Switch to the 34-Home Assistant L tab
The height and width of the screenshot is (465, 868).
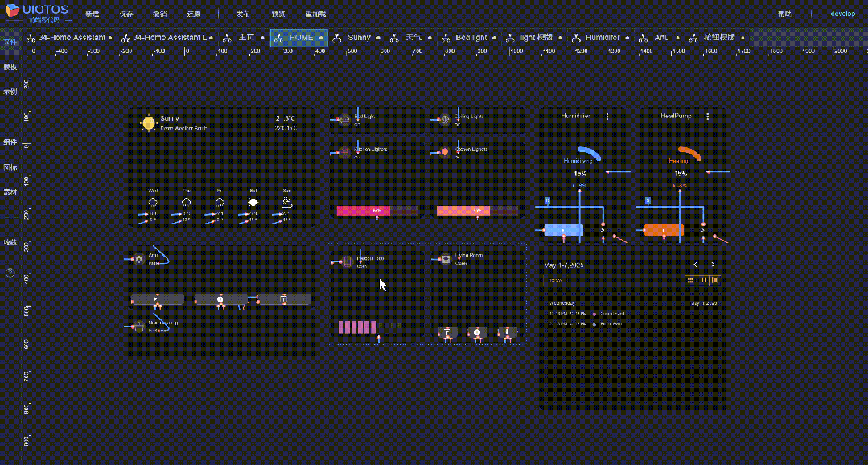click(167, 38)
